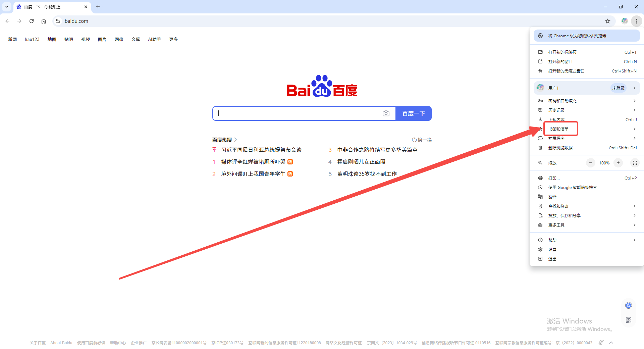Image resolution: width=644 pixels, height=349 pixels.
Task: Select 打开新的窗口 menu item
Action: coord(587,61)
